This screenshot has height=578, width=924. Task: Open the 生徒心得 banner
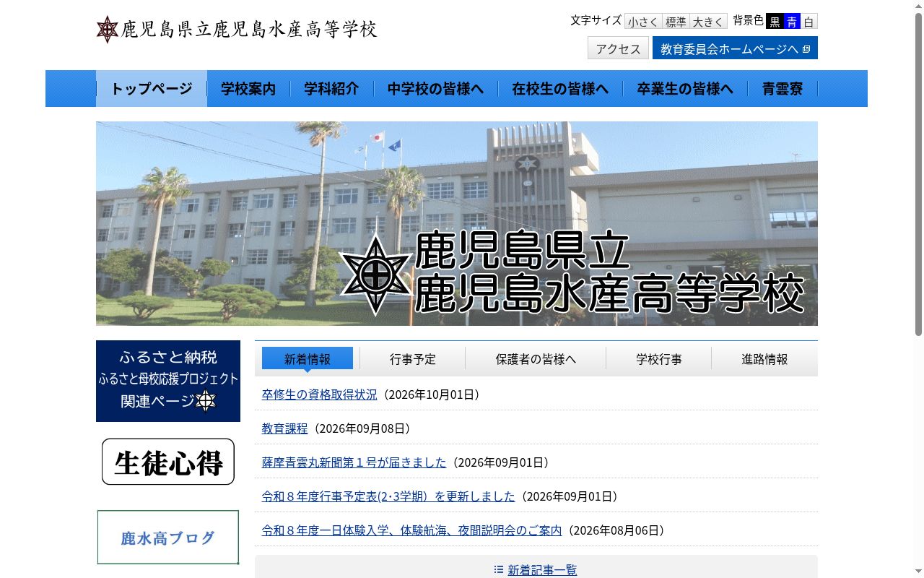pyautogui.click(x=168, y=462)
